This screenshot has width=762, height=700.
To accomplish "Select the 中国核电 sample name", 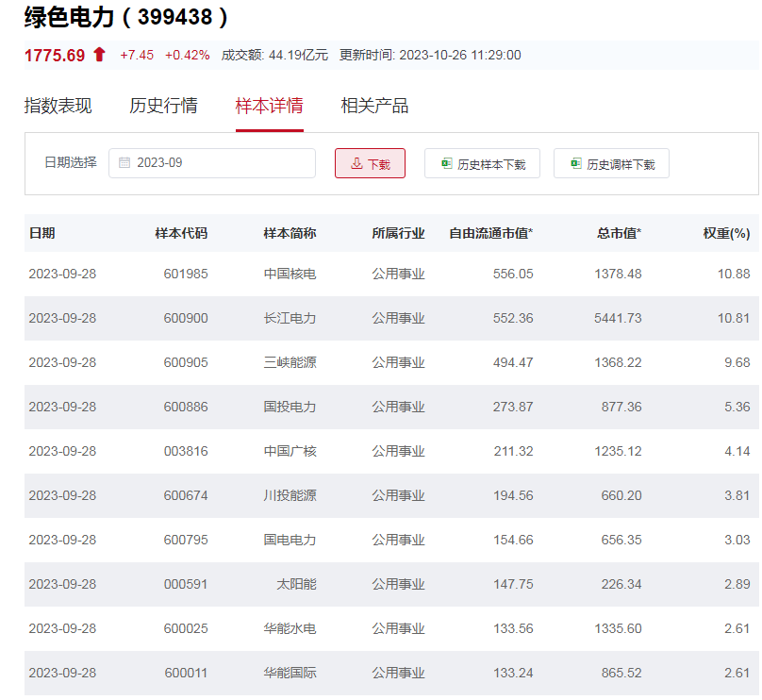I will pyautogui.click(x=290, y=274).
